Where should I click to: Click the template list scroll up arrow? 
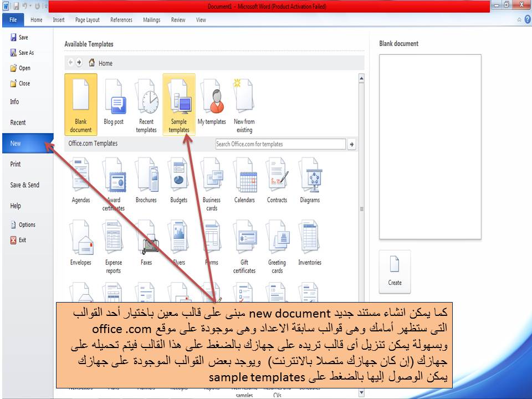pyautogui.click(x=361, y=78)
